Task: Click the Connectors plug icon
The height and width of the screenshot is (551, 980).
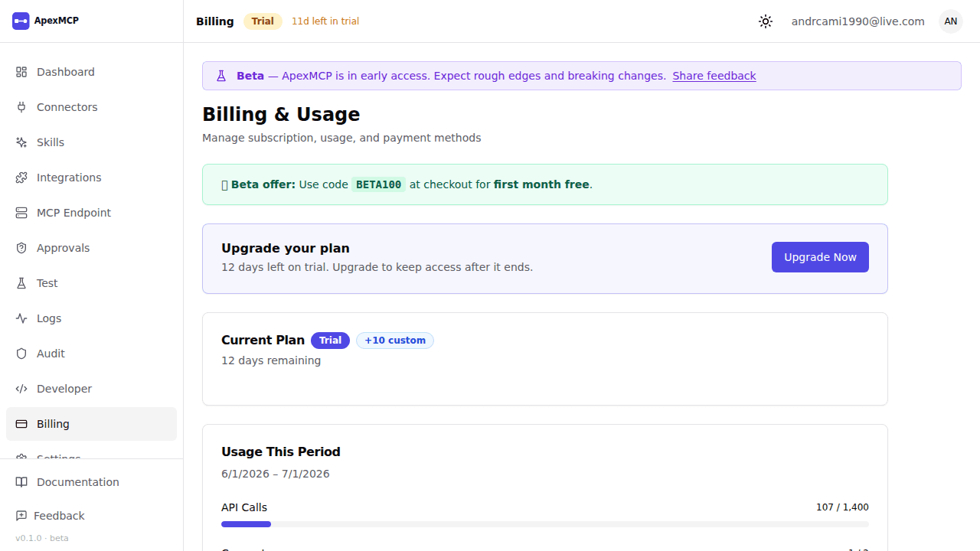Action: point(21,107)
